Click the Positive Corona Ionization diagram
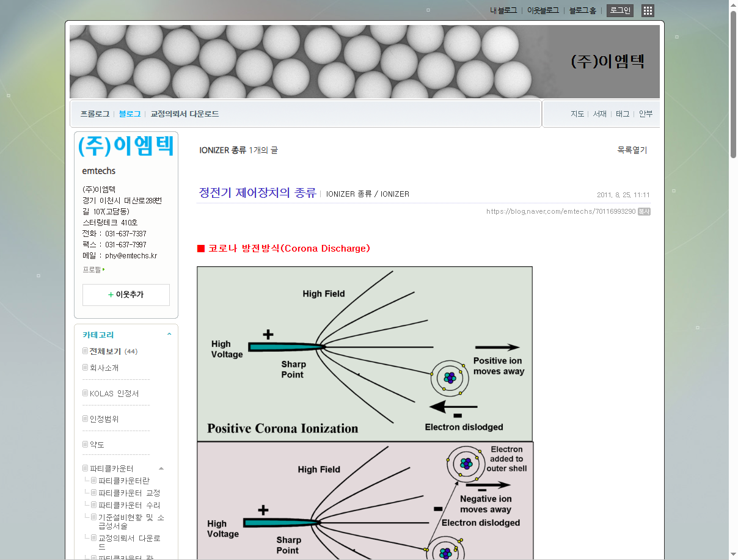 tap(365, 354)
